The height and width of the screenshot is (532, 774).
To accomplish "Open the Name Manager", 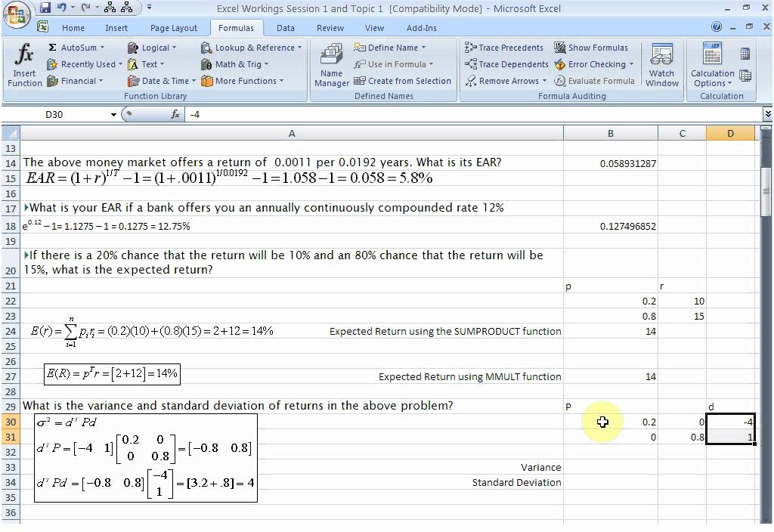I will tap(332, 65).
